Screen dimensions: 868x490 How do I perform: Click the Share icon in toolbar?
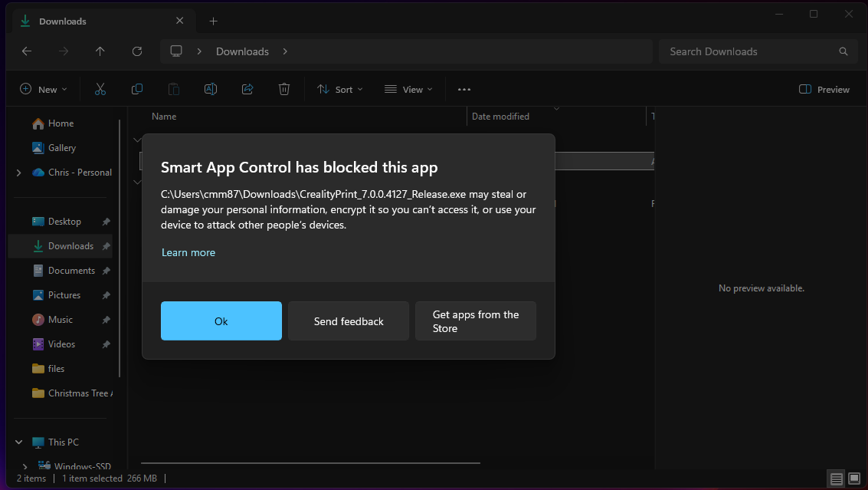click(247, 89)
